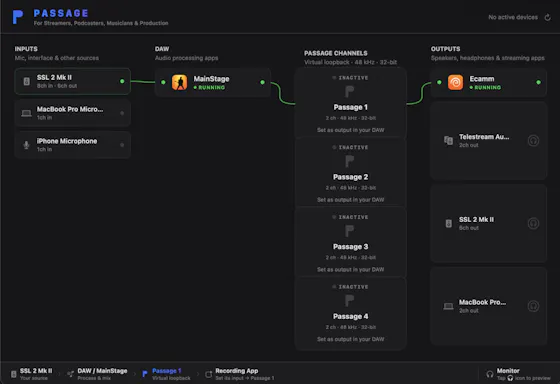Select the Ecamm output card
The image size is (560, 384).
tap(489, 82)
